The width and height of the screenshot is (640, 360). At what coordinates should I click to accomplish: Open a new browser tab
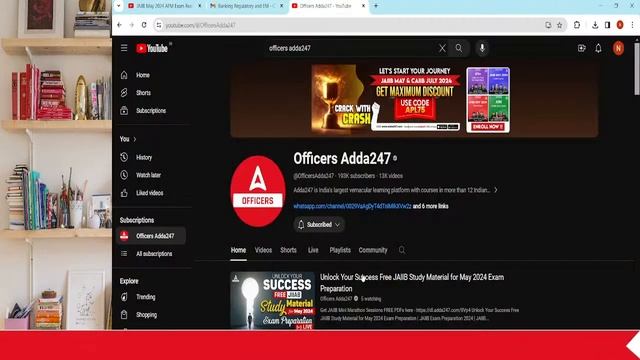[x=376, y=6]
